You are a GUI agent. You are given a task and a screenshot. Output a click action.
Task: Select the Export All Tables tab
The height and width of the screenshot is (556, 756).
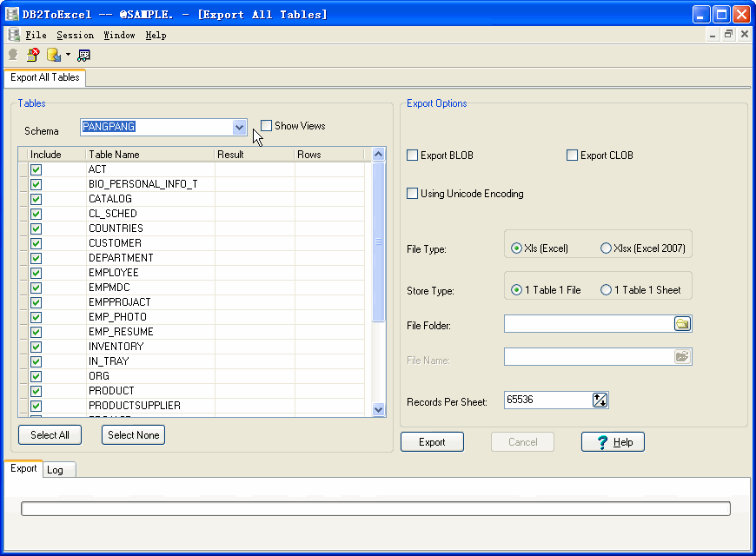click(x=45, y=77)
